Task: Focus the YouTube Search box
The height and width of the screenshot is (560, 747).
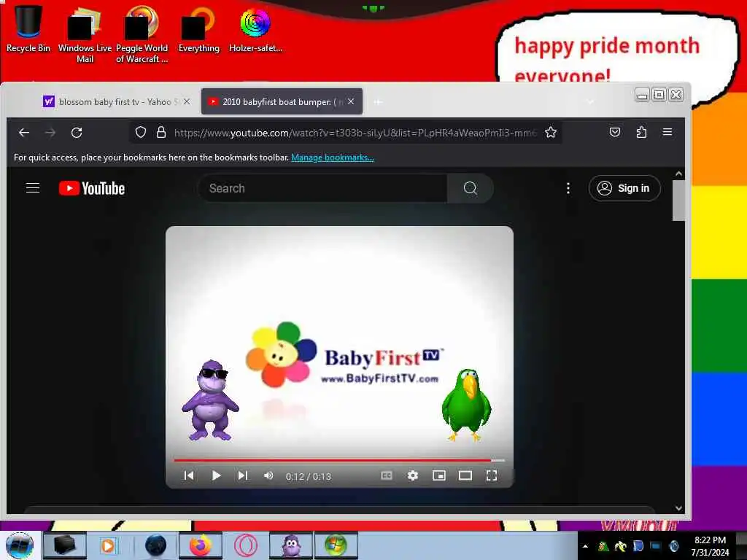Action: (322, 188)
